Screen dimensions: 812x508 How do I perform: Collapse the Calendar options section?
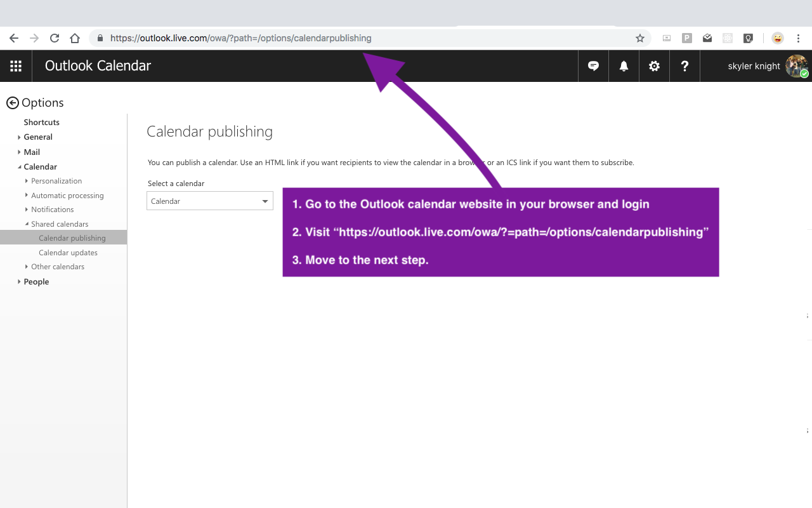point(19,167)
